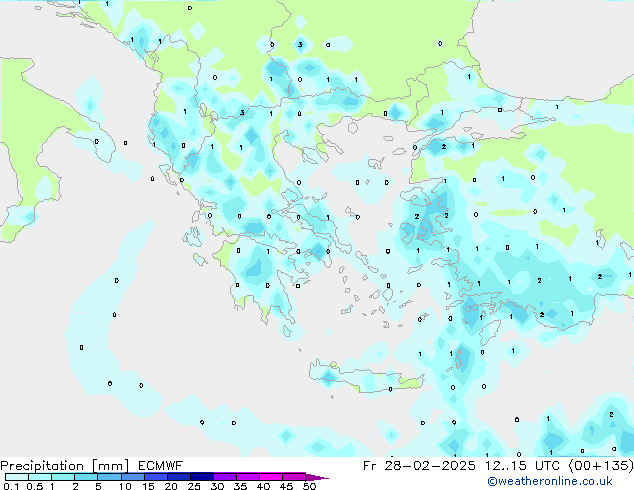Click the '50' legend scale label
Screen dimensions: 634x490
[310, 486]
